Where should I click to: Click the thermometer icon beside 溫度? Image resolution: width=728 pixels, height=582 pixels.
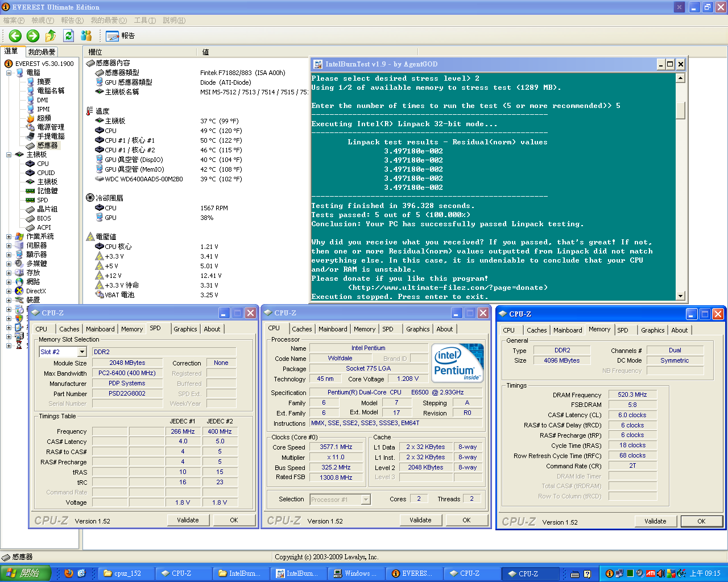[x=89, y=111]
